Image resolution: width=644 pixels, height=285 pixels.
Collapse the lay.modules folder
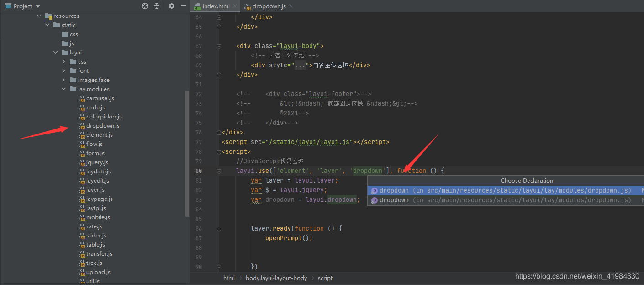point(63,89)
